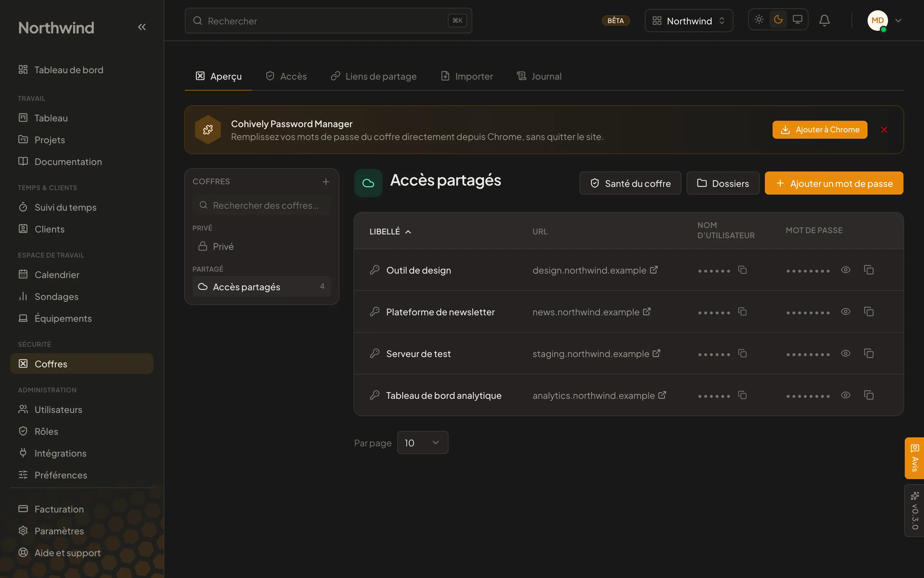Image resolution: width=924 pixels, height=578 pixels.
Task: Focus Rechercher des coffres search field
Action: 261,205
